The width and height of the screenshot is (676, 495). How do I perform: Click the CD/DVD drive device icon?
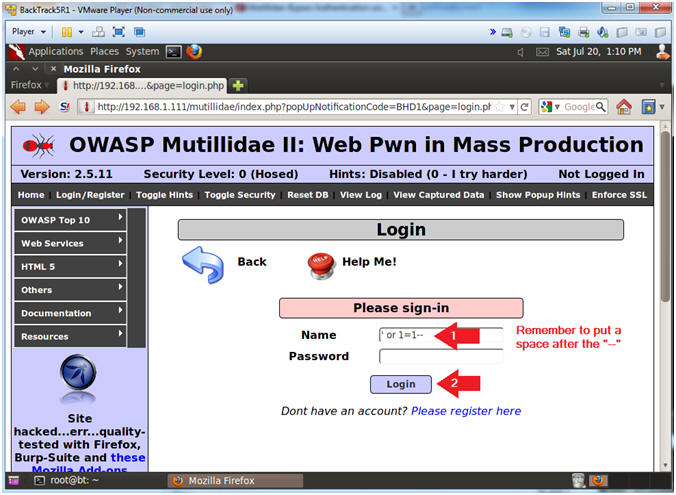526,32
